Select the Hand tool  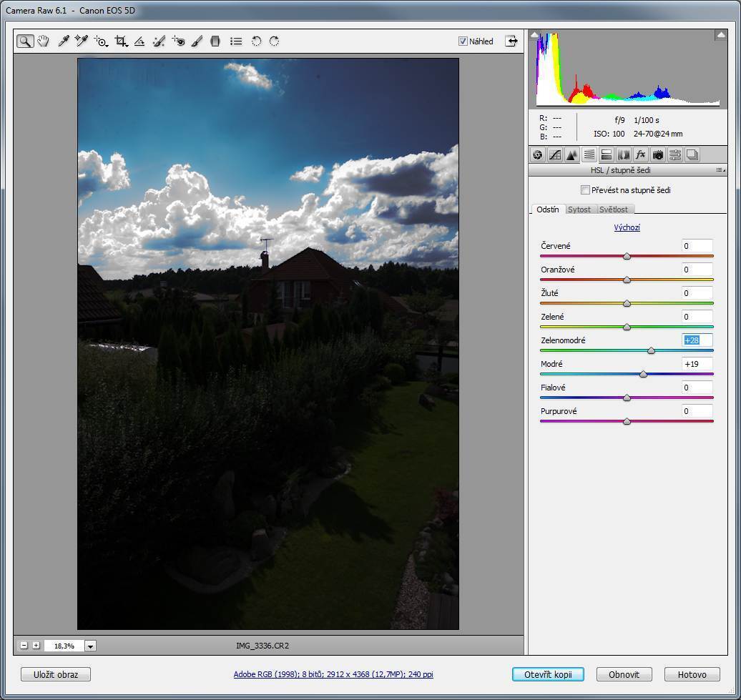click(x=44, y=41)
